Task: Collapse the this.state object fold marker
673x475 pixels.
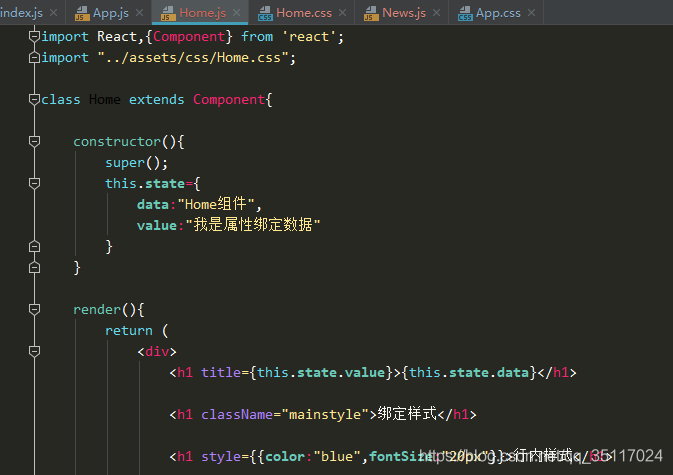Action: point(34,183)
